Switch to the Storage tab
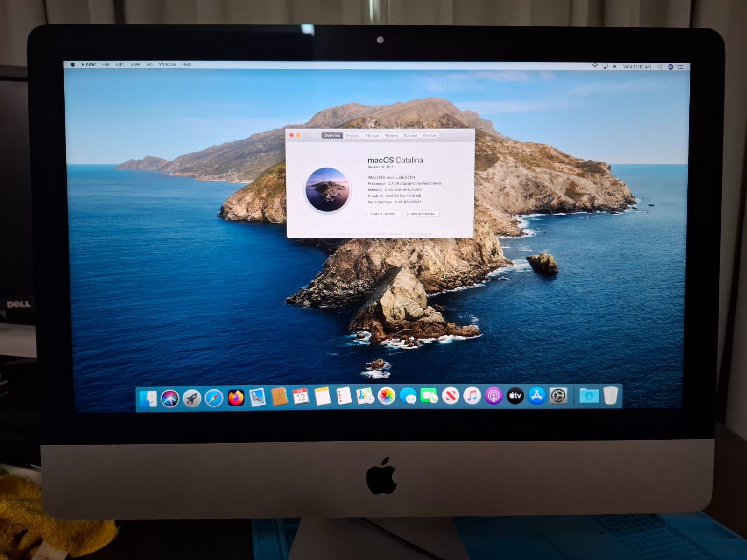747x560 pixels. click(x=372, y=135)
